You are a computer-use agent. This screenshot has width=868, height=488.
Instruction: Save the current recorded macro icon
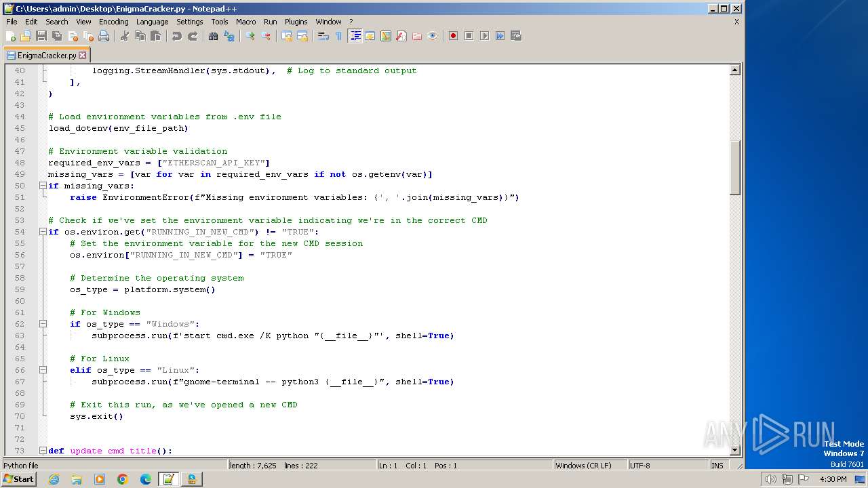516,36
